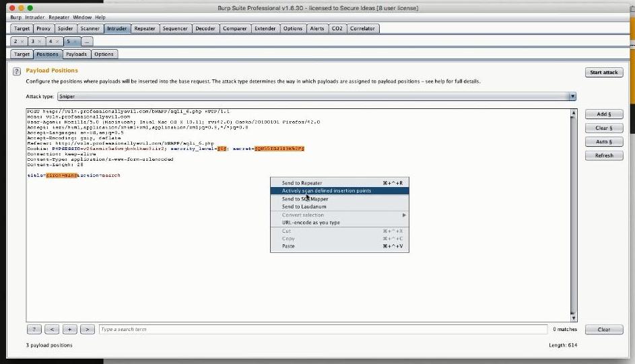Switch to the Proxy tab

click(x=43, y=28)
